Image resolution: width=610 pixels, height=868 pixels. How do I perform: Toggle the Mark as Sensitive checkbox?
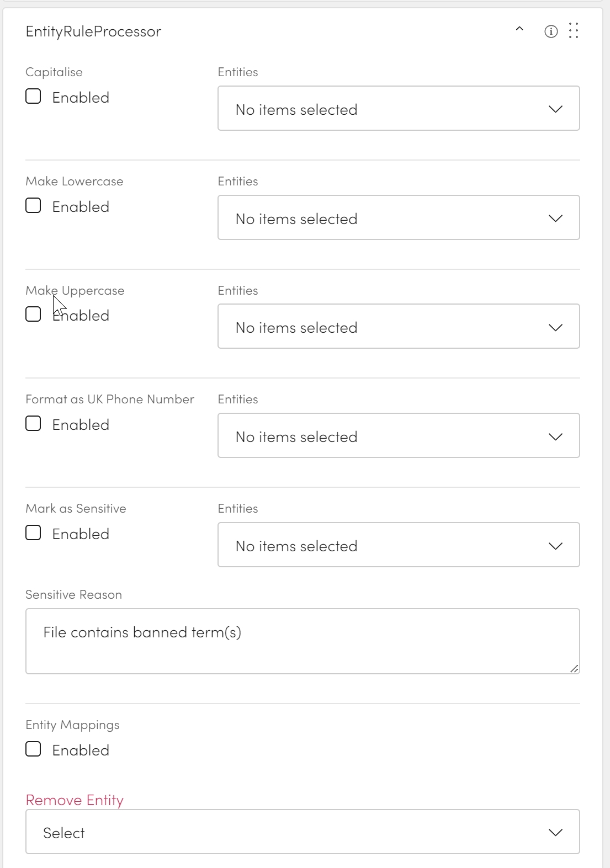click(x=34, y=533)
